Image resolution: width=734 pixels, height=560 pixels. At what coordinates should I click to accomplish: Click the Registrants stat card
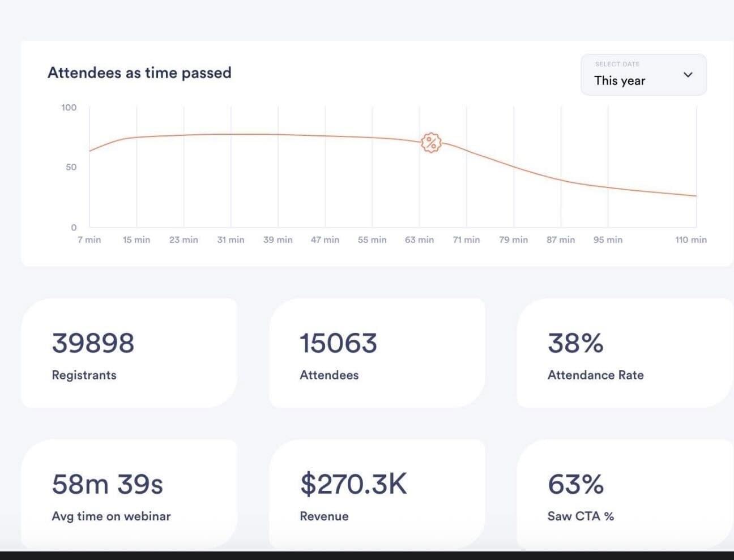[129, 353]
